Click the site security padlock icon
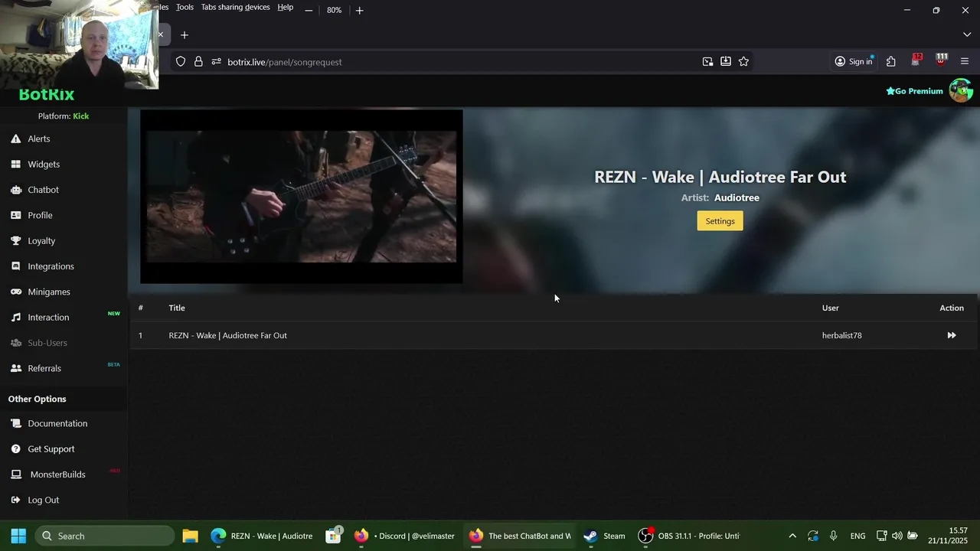Image resolution: width=980 pixels, height=551 pixels. pyautogui.click(x=198, y=62)
